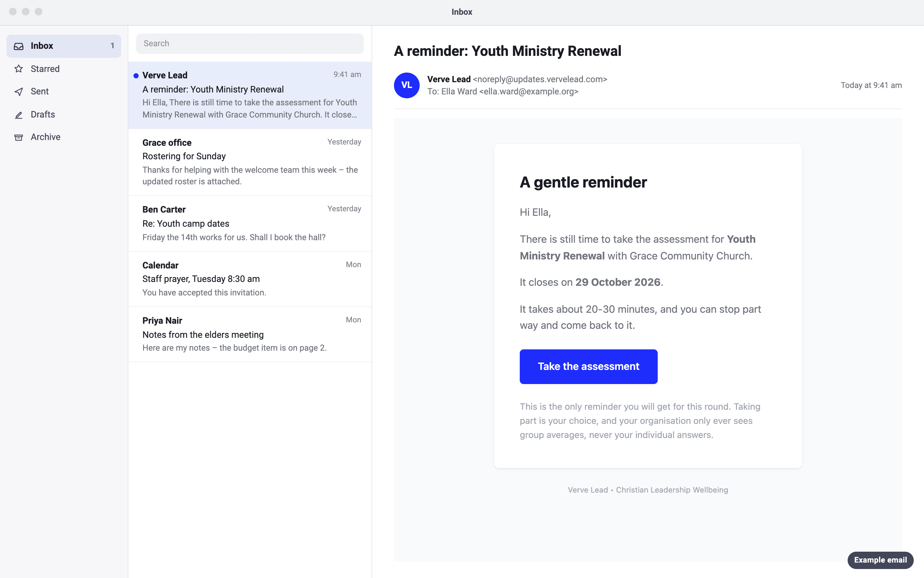Click sender address noreply@updates.vervelead.com
This screenshot has height=578, width=924.
coord(540,79)
